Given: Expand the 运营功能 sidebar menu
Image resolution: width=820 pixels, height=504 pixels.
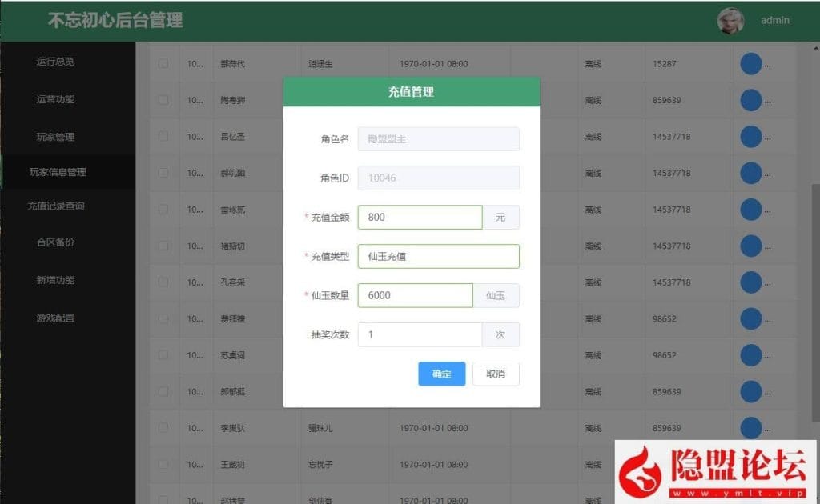Looking at the screenshot, I should point(55,99).
